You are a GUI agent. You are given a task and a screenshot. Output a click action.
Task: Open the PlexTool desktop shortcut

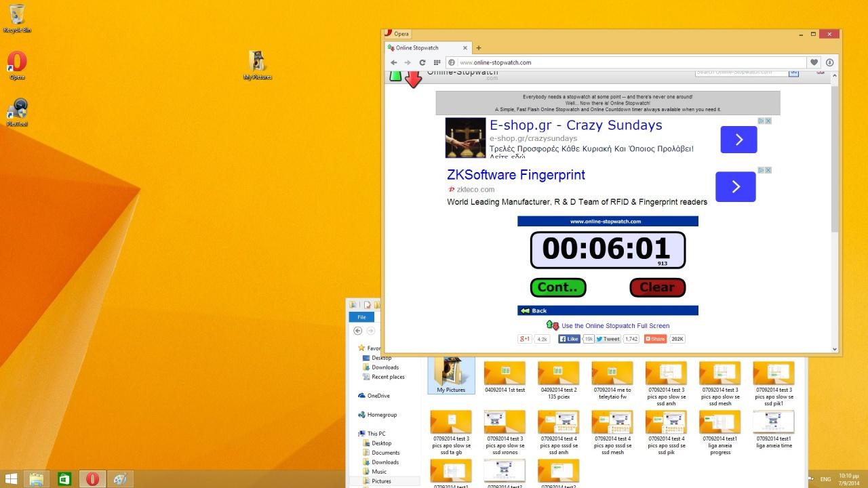pyautogui.click(x=17, y=113)
